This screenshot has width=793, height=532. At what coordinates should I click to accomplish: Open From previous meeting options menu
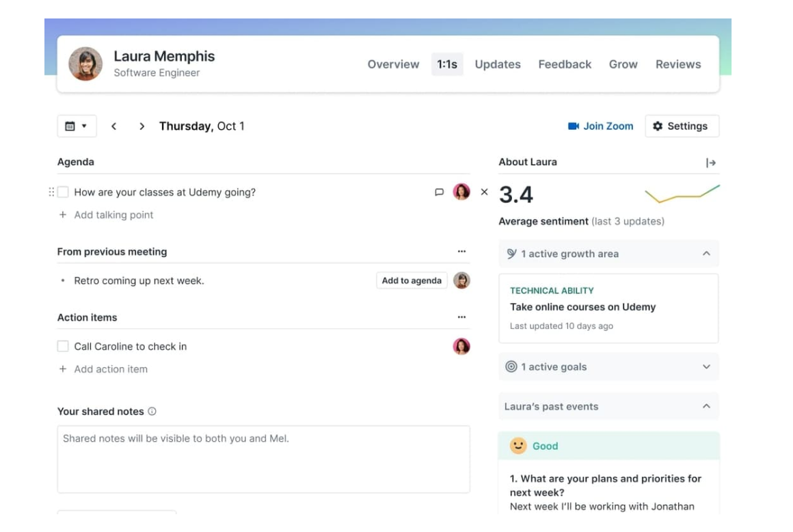[x=461, y=252]
